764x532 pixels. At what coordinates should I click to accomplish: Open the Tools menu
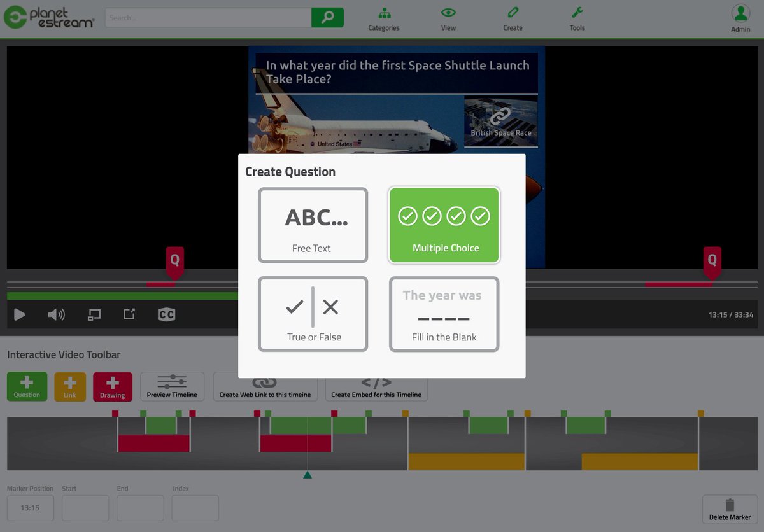(577, 17)
